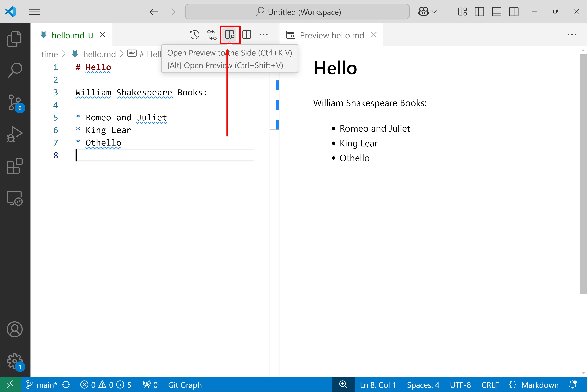The height and width of the screenshot is (392, 587).
Task: Select the hello.md editor tab
Action: (x=68, y=35)
